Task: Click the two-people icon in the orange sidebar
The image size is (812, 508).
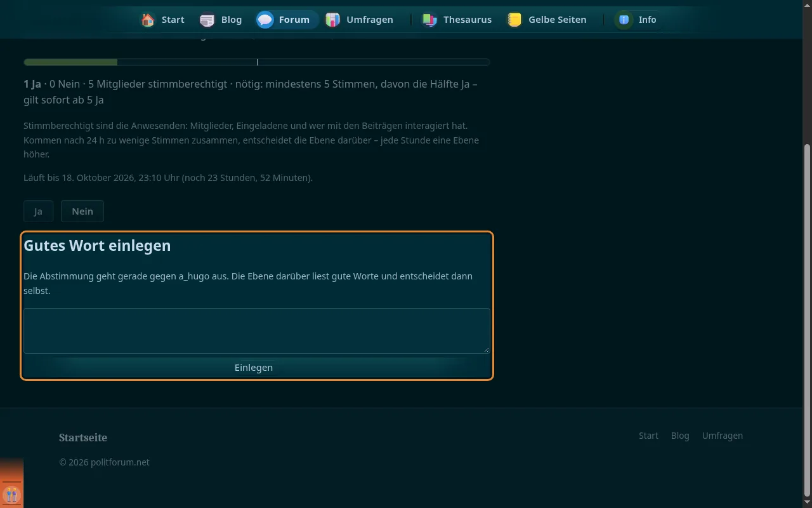Action: [11, 494]
